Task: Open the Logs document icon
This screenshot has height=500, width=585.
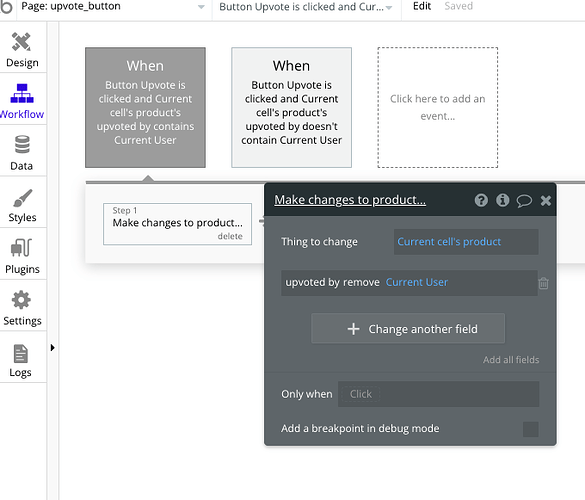Action: coord(21,353)
